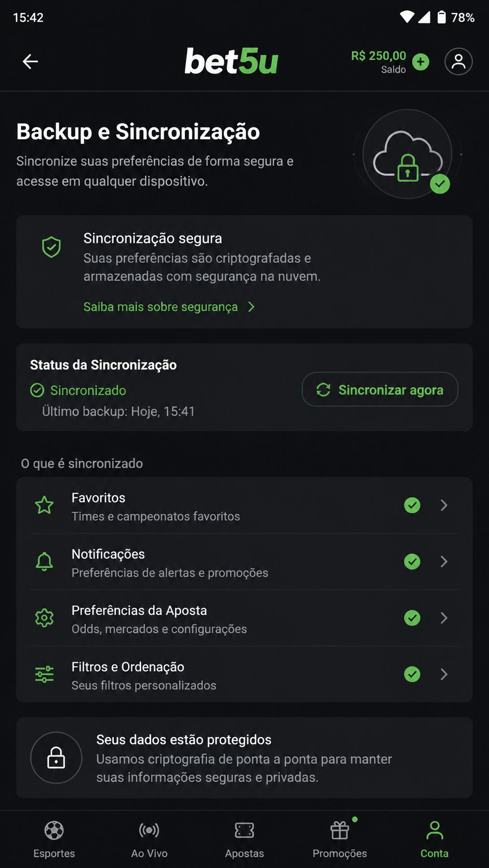This screenshot has width=489, height=868.
Task: Toggle the Favoritos sync checkmark
Action: coord(412,505)
